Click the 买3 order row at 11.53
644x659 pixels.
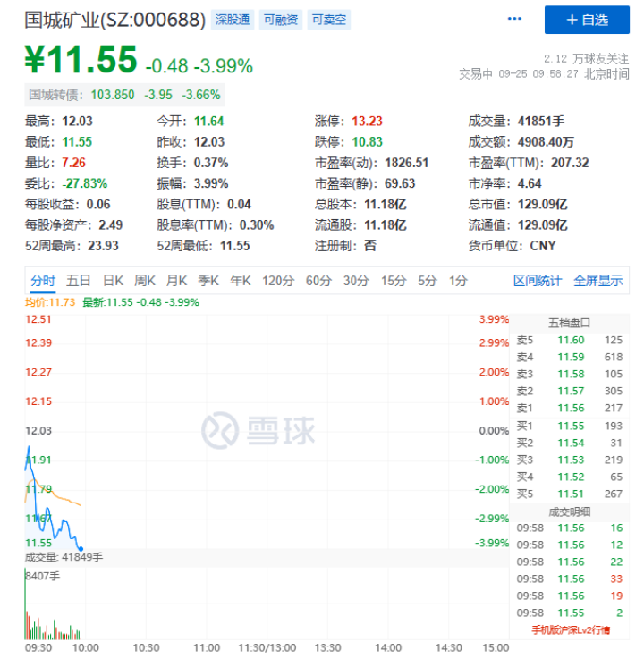(569, 460)
